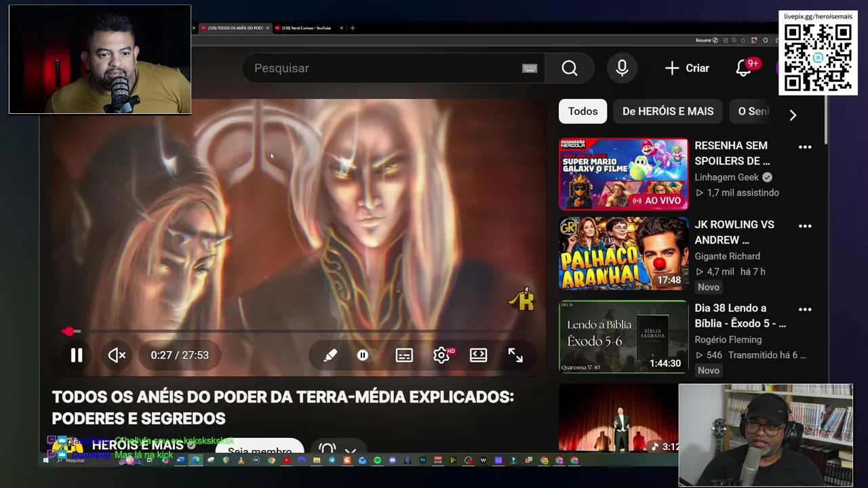868x488 pixels.
Task: Click the magnifier search button
Action: [x=570, y=68]
